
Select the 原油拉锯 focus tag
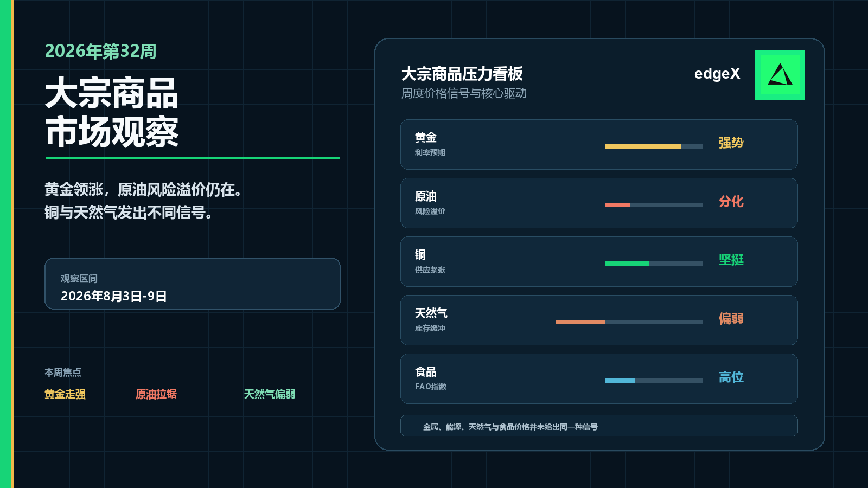156,394
